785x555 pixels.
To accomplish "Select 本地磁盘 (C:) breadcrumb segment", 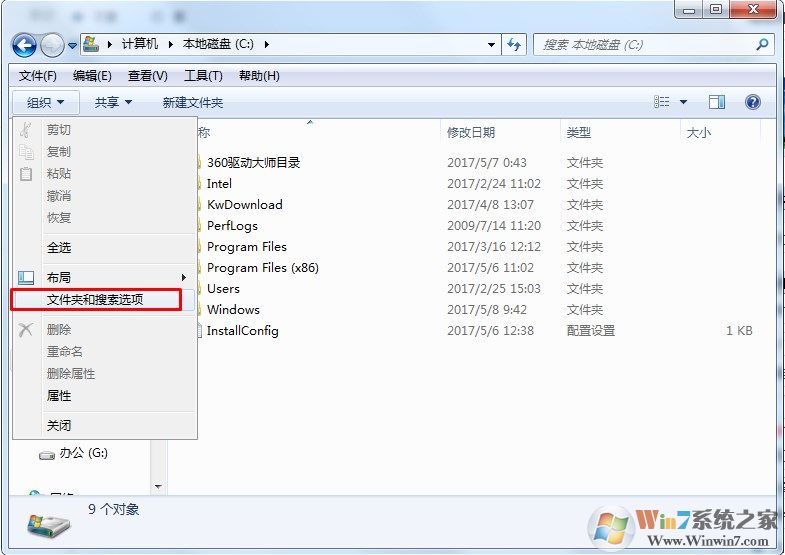I will pyautogui.click(x=218, y=44).
